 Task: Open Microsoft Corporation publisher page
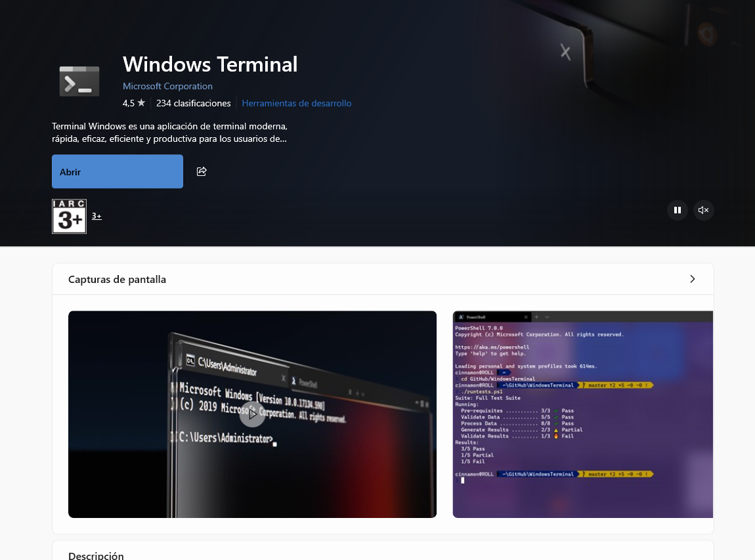167,86
